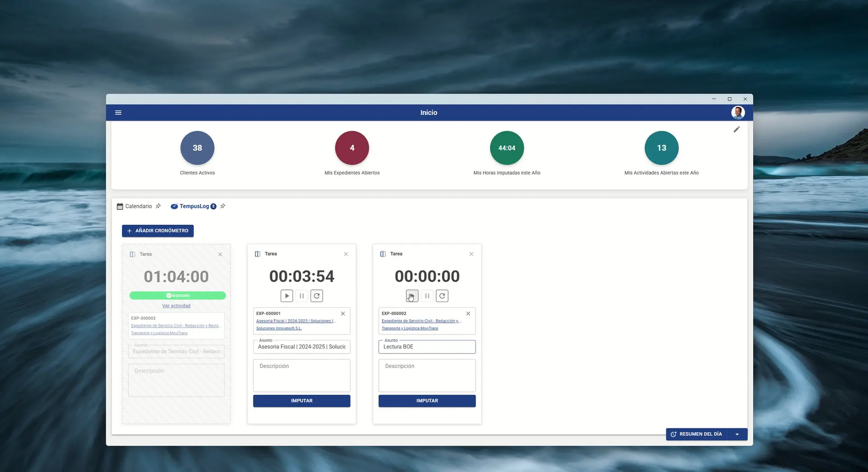Click the Asunto field containing Lectura BOE

tap(427, 347)
